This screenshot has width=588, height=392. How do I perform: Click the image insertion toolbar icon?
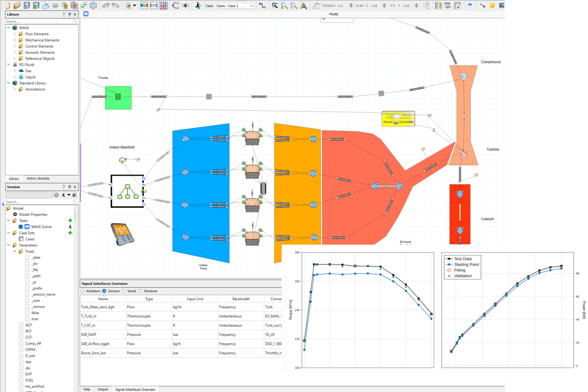[502, 5]
